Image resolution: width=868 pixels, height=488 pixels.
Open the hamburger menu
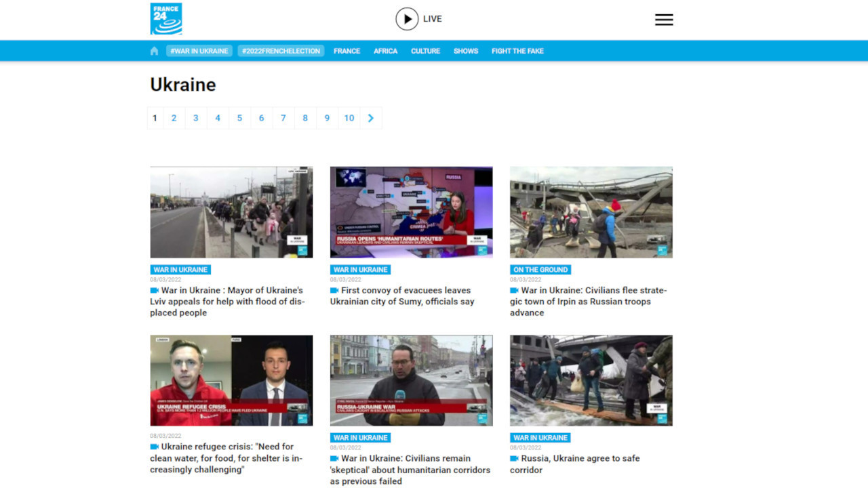pyautogui.click(x=664, y=20)
